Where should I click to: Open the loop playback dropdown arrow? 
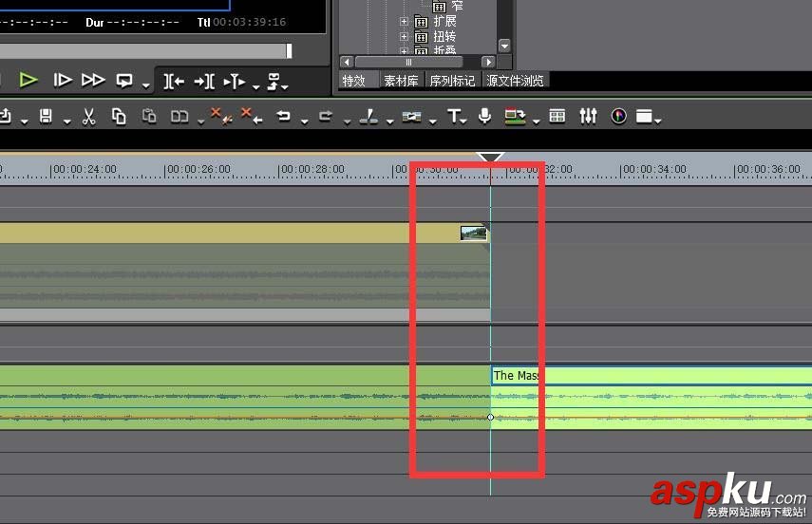(x=146, y=86)
